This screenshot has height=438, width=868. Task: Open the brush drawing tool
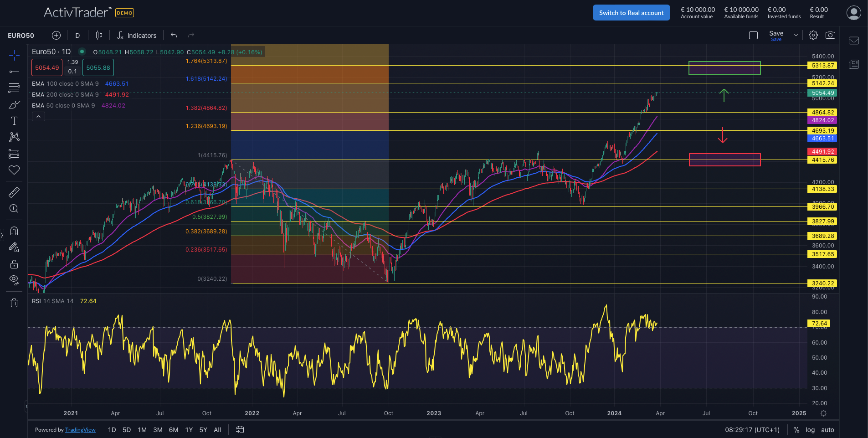click(x=14, y=104)
